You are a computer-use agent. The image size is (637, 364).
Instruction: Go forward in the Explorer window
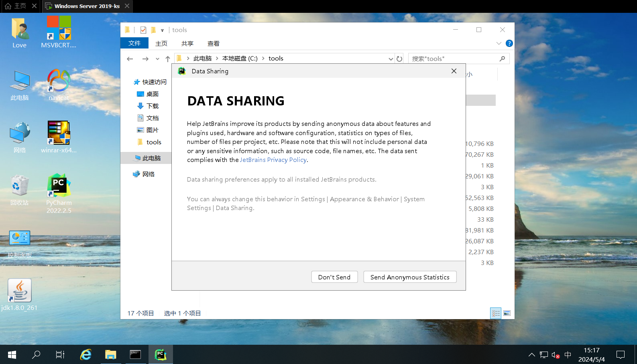click(x=145, y=59)
